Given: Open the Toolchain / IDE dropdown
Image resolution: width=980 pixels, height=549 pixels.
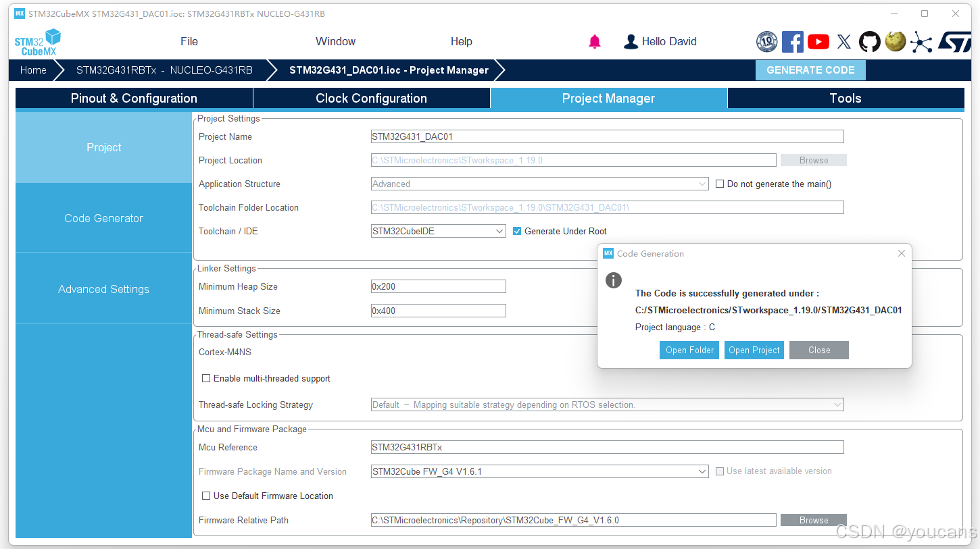Looking at the screenshot, I should pos(438,231).
